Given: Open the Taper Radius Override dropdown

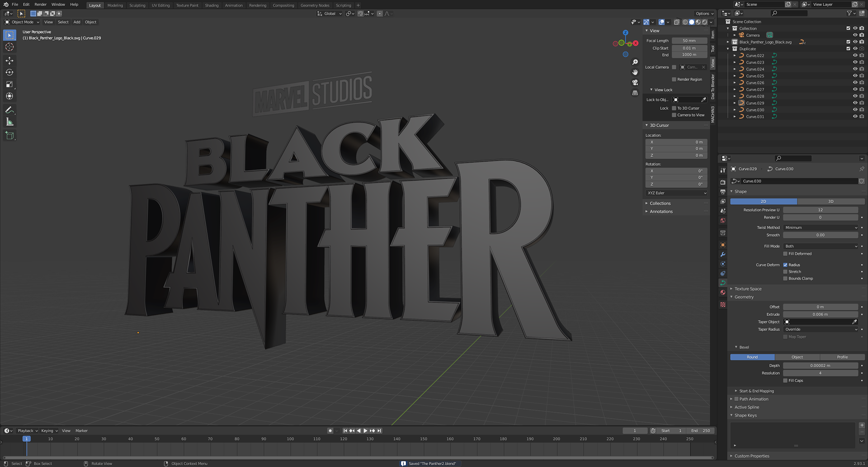Looking at the screenshot, I should tap(821, 329).
